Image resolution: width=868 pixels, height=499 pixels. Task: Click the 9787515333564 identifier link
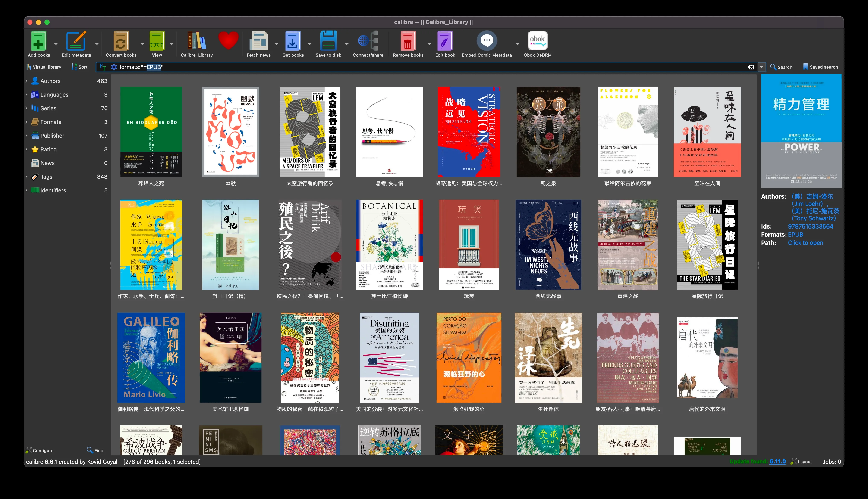pyautogui.click(x=810, y=227)
